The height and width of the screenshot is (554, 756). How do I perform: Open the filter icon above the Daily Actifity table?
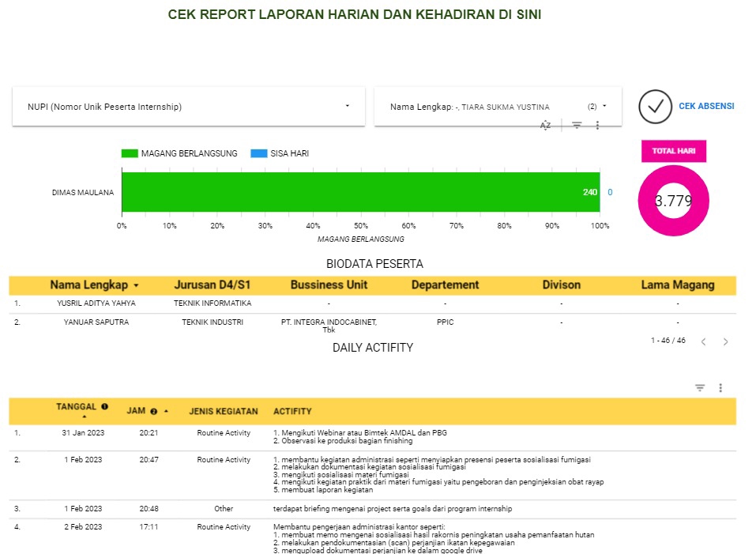click(699, 387)
